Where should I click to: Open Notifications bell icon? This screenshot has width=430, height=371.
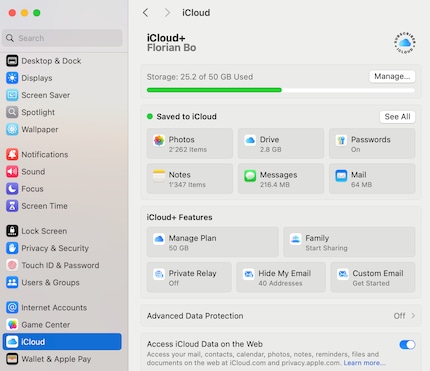12,154
